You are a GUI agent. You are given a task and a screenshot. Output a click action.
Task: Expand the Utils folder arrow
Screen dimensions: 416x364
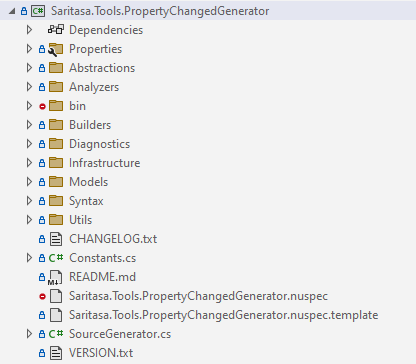[29, 220]
